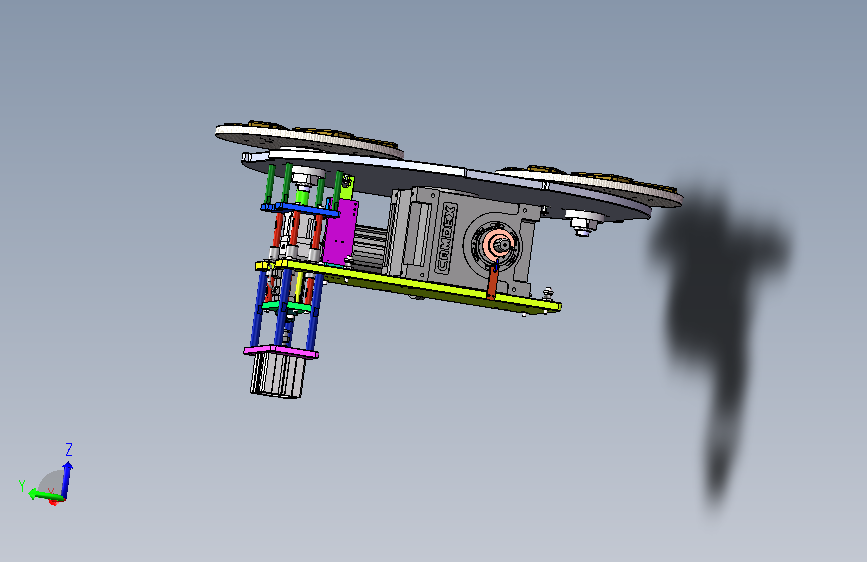Select the pink motor mounting plate
This screenshot has width=867, height=562.
pyautogui.click(x=281, y=352)
